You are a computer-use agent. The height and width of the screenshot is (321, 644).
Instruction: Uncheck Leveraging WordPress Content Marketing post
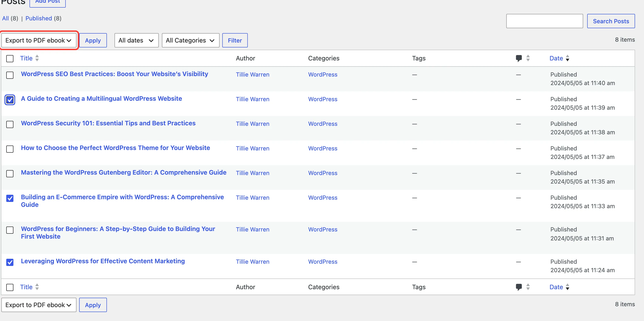(x=10, y=262)
